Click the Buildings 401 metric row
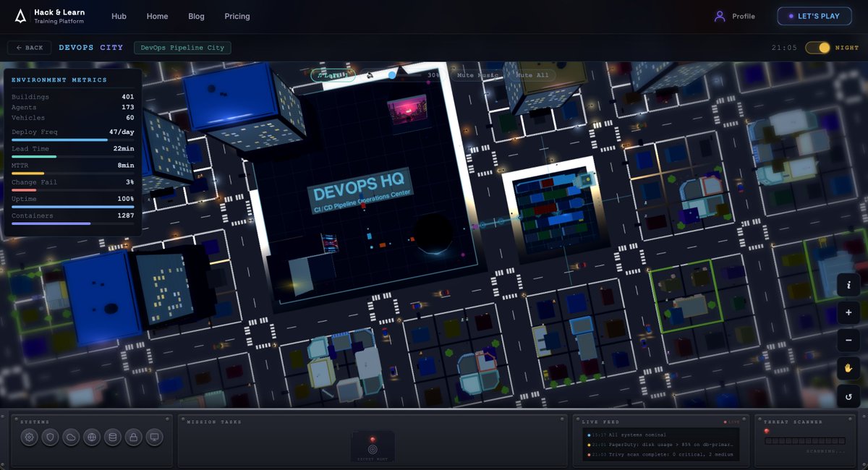868x470 pixels. pos(72,97)
